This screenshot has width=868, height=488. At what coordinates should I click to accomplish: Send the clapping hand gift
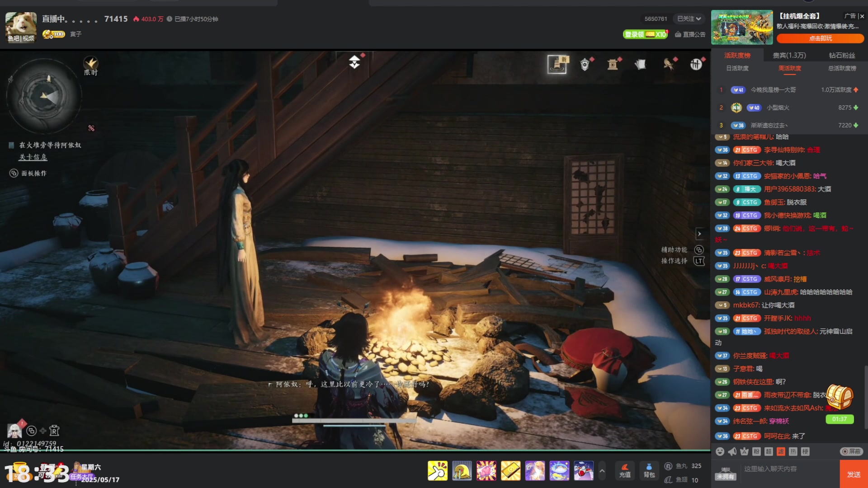pyautogui.click(x=437, y=471)
